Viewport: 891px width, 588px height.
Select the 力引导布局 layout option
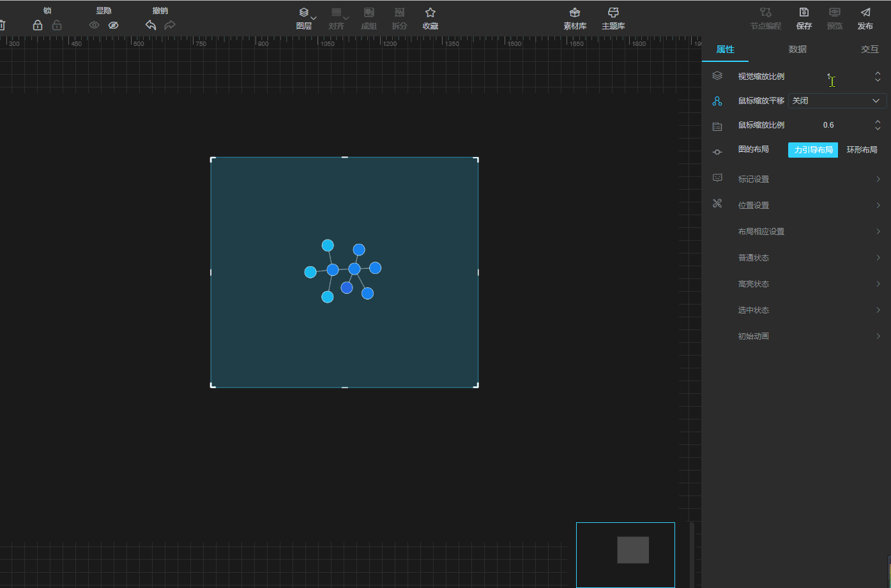point(813,150)
